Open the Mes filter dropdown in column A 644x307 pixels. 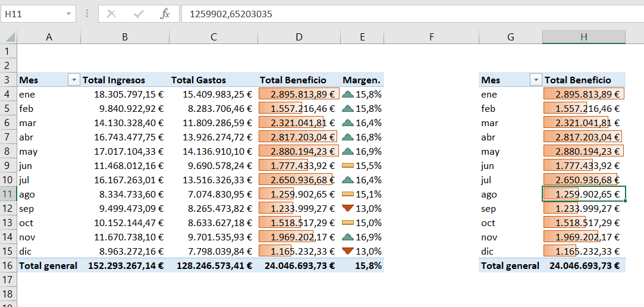[x=74, y=80]
